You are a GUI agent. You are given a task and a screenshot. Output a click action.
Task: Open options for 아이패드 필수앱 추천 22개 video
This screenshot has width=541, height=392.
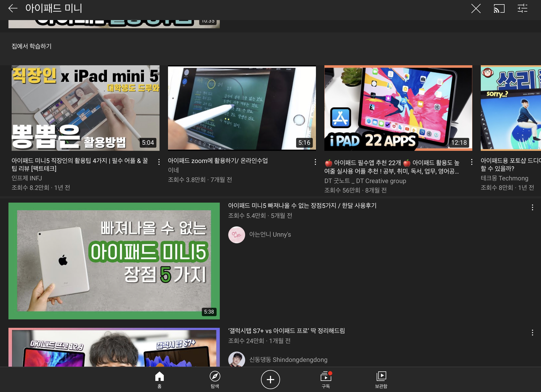[472, 162]
